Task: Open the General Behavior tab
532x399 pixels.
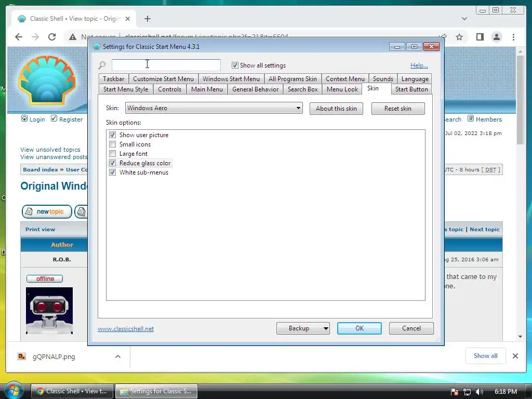Action: pos(255,89)
